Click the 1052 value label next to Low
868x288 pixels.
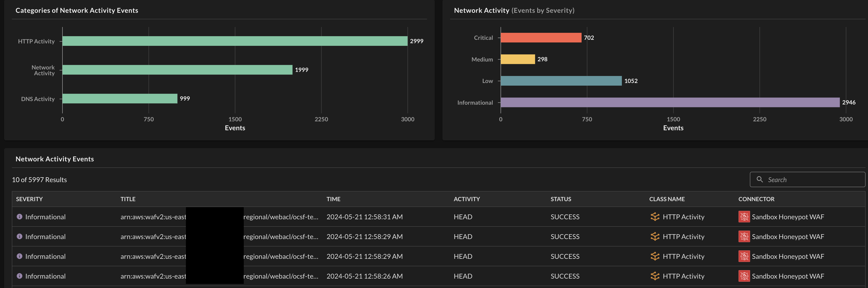[x=631, y=81]
